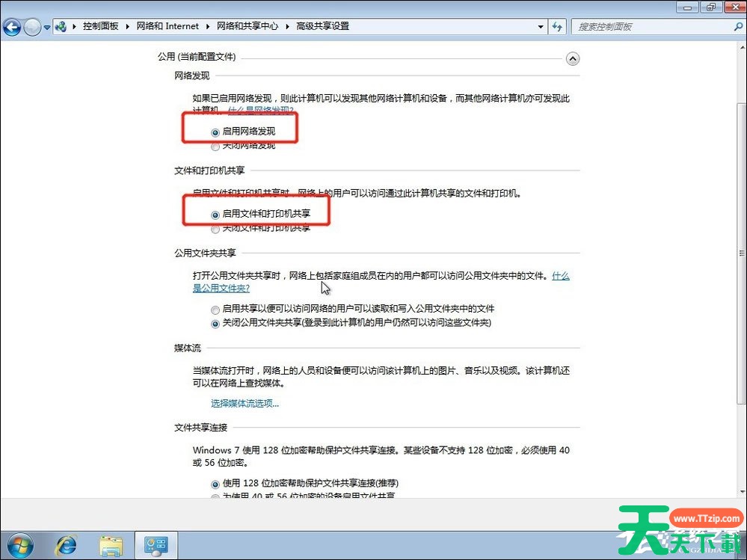This screenshot has height=560, width=747.
Task: Choose 使用 128 位加密 radio option
Action: (x=216, y=484)
